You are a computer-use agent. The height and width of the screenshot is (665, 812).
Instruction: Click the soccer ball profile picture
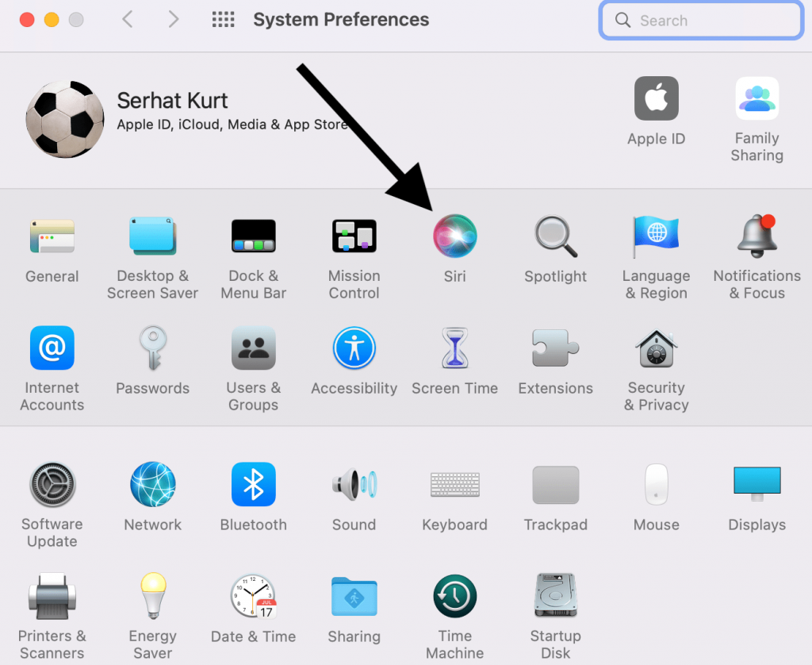coord(65,119)
